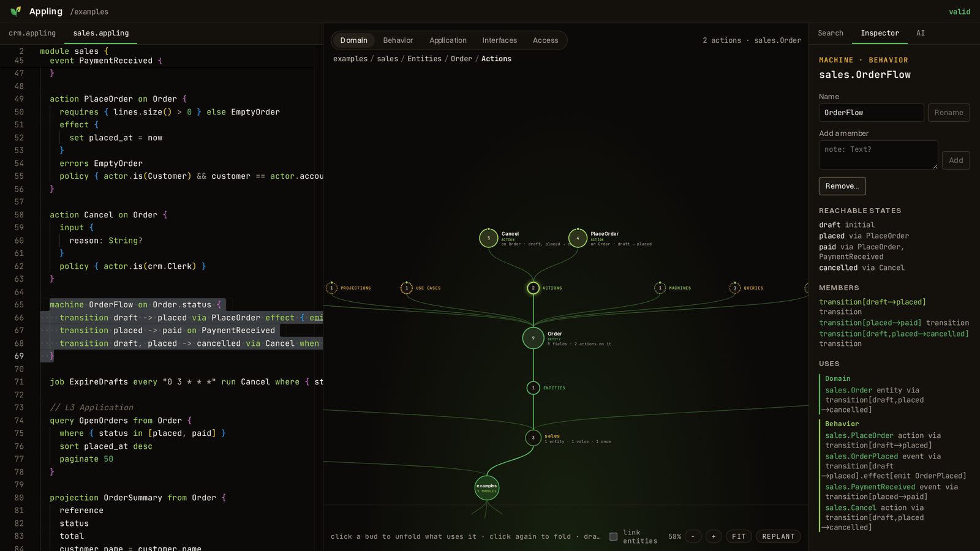The width and height of the screenshot is (980, 551).
Task: Click the Add a member text area
Action: (x=878, y=155)
